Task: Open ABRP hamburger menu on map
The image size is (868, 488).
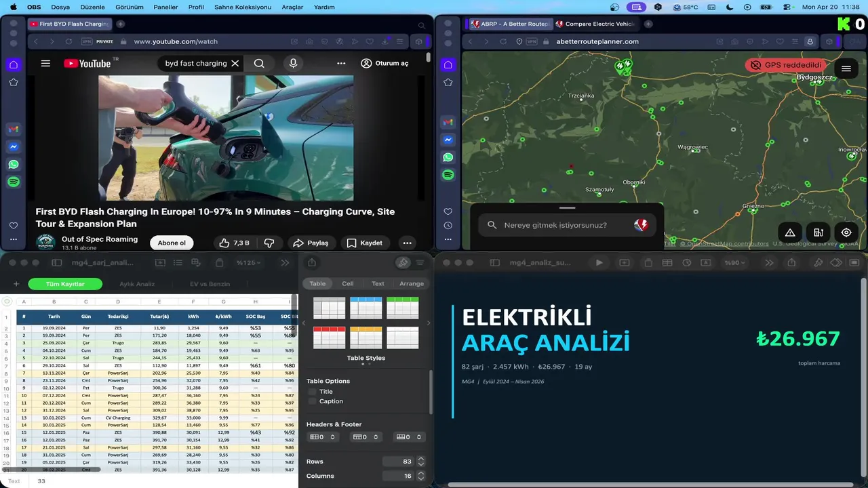Action: (846, 68)
